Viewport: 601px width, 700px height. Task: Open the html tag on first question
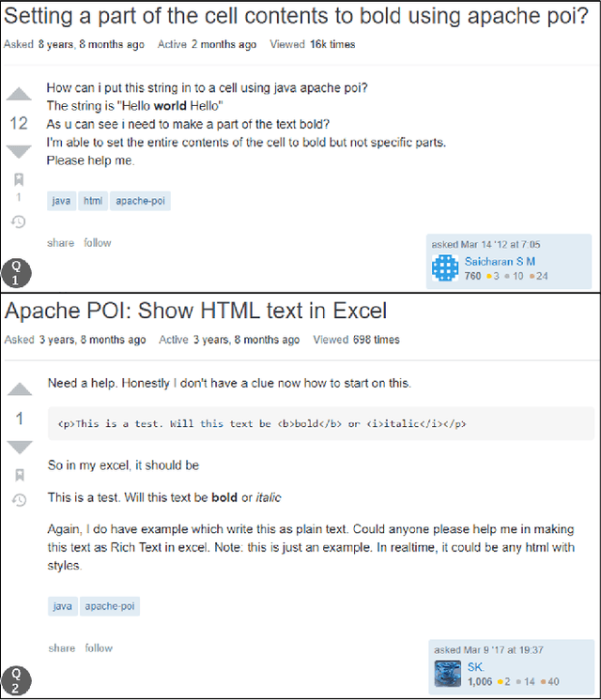pyautogui.click(x=93, y=201)
